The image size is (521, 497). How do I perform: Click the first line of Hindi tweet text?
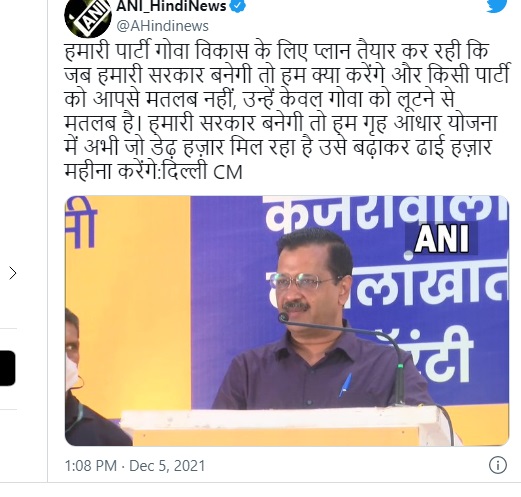click(276, 52)
